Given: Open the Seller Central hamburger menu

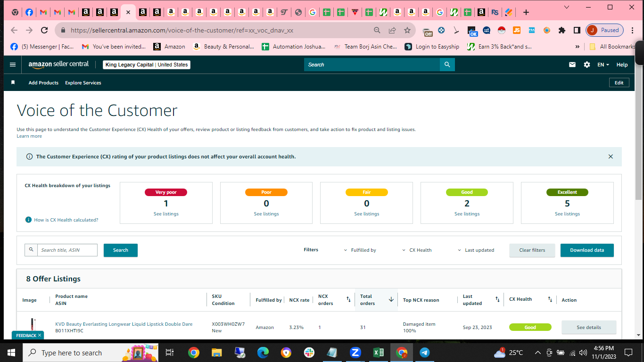Looking at the screenshot, I should click(x=13, y=65).
